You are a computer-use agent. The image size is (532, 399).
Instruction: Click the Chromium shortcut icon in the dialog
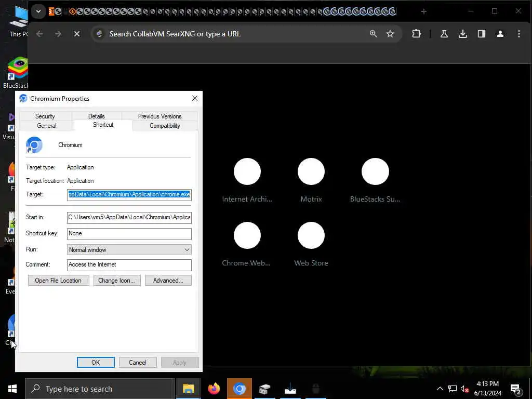coord(34,145)
